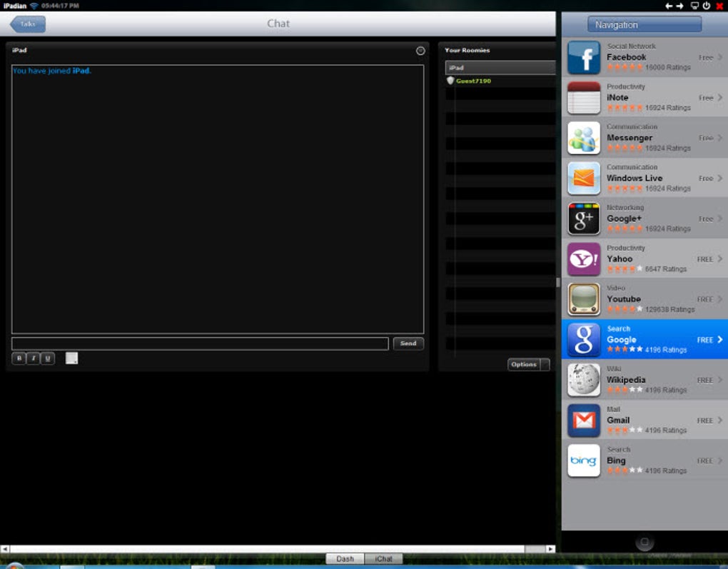
Task: Click the shield icon next to Guest7190
Action: point(450,81)
